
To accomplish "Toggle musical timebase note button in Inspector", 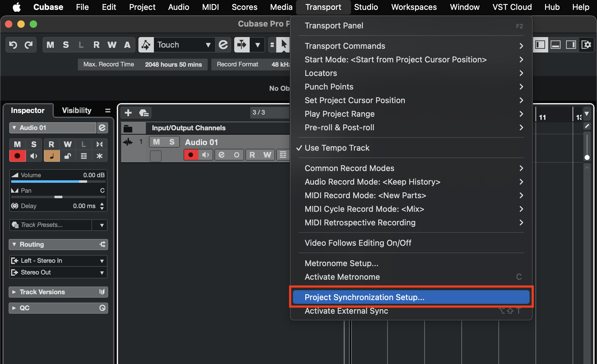I will (52, 156).
